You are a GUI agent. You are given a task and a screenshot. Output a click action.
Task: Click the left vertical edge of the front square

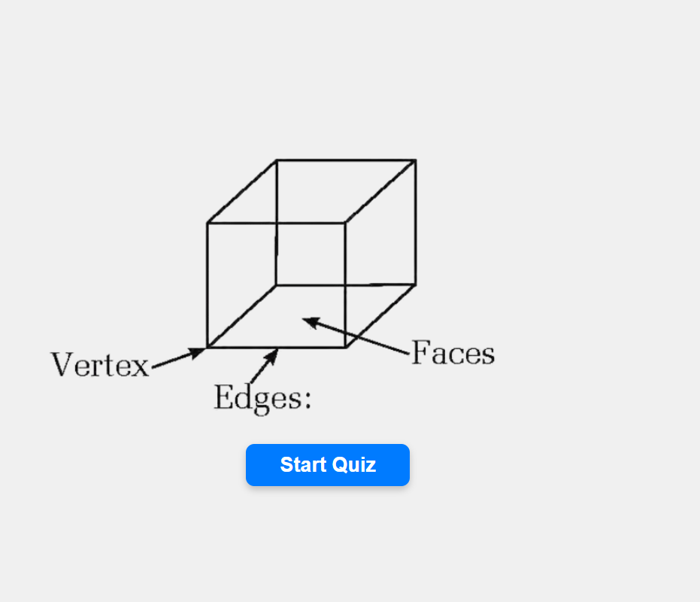(x=208, y=286)
